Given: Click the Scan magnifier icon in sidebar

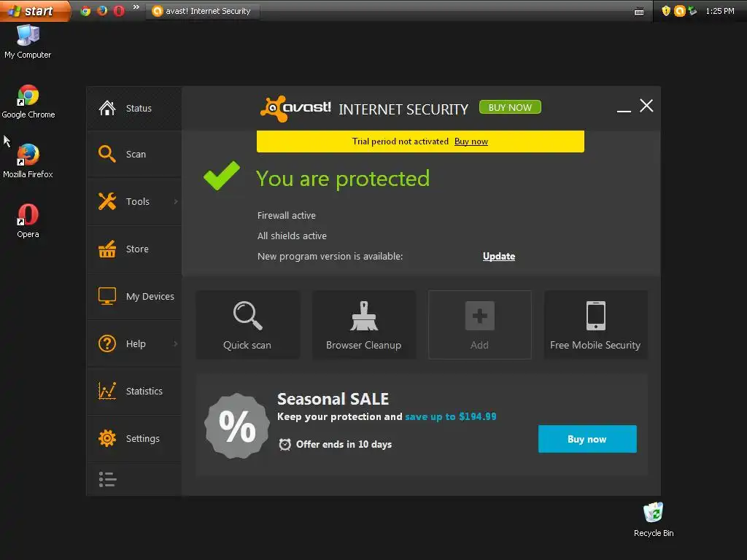Looking at the screenshot, I should [107, 154].
